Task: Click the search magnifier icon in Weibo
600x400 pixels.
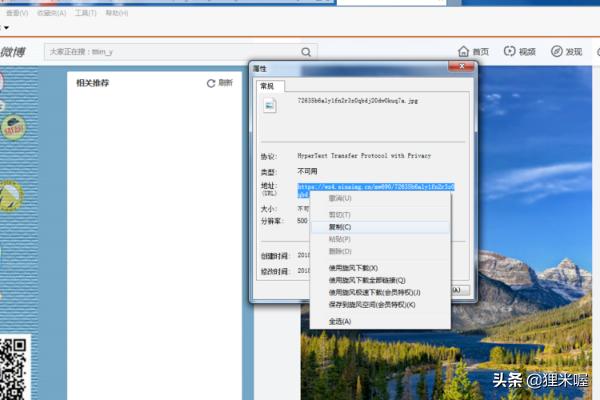Action: (307, 51)
